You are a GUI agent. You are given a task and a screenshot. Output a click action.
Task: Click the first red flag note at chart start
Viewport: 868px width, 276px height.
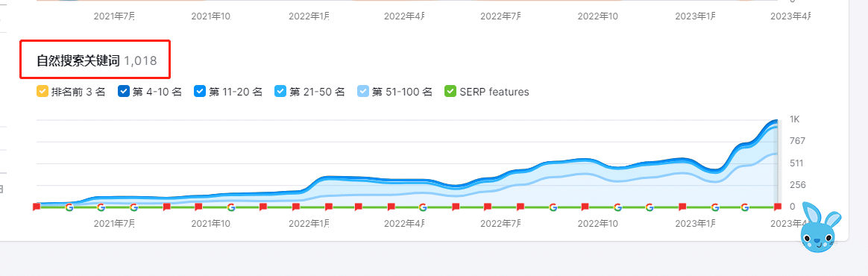click(x=37, y=207)
